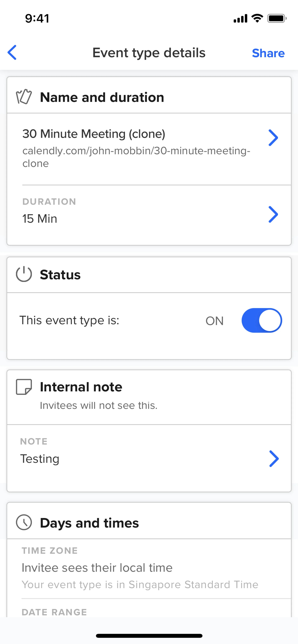Tap the 30 Minute Meeting (clone) title
298x644 pixels.
94,134
